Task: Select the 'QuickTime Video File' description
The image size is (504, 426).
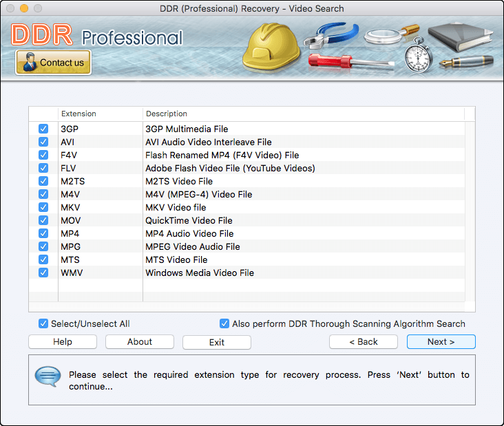Action: point(189,220)
